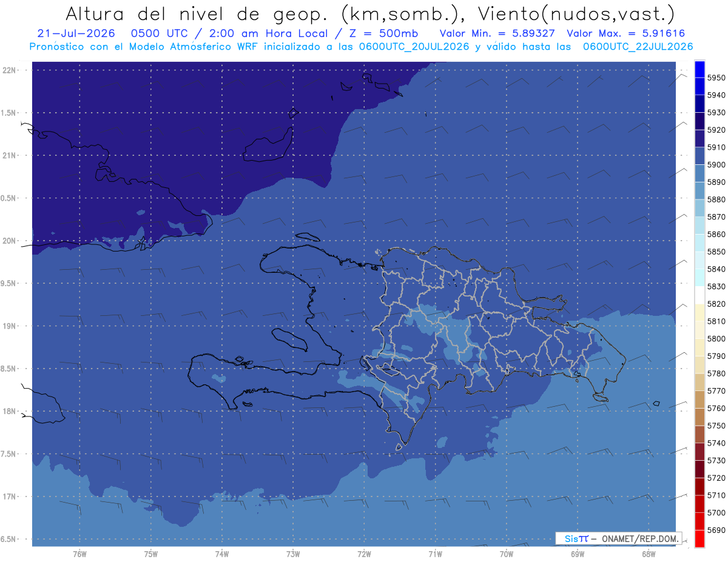
Task: Click the '0500 UTC' time text
Action: pos(165,33)
